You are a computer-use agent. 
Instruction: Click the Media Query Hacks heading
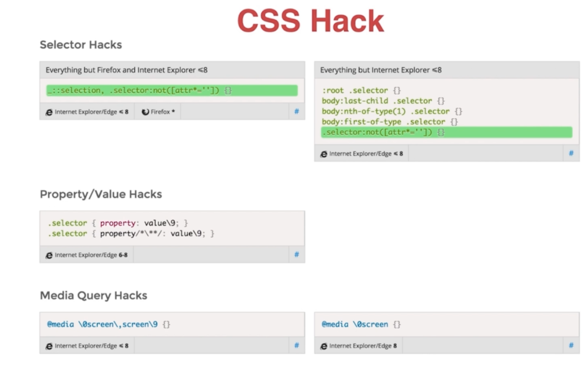[93, 295]
